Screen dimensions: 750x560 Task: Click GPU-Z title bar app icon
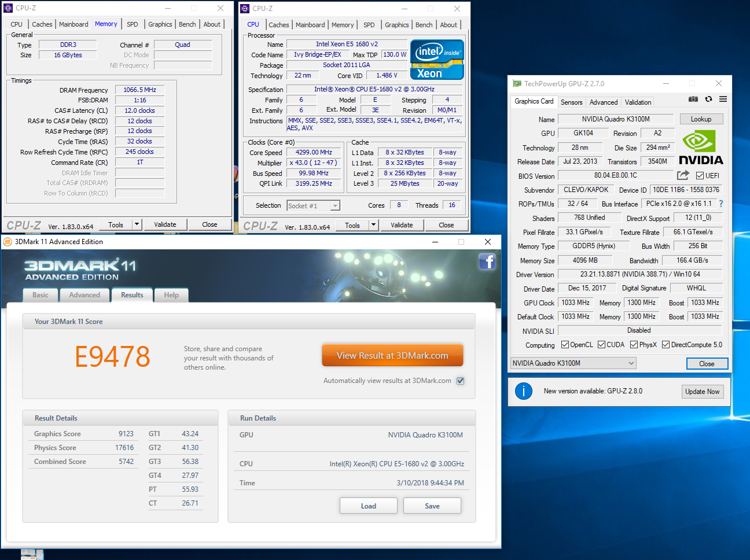tap(517, 84)
